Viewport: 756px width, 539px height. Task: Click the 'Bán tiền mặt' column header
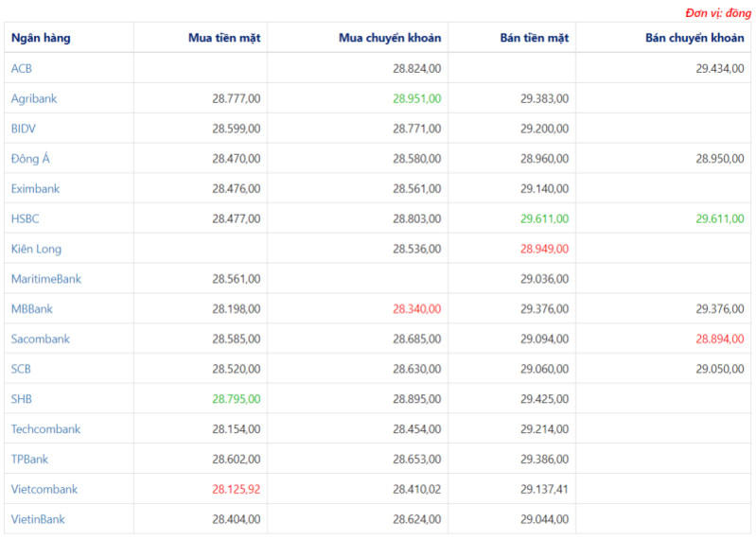click(x=534, y=38)
